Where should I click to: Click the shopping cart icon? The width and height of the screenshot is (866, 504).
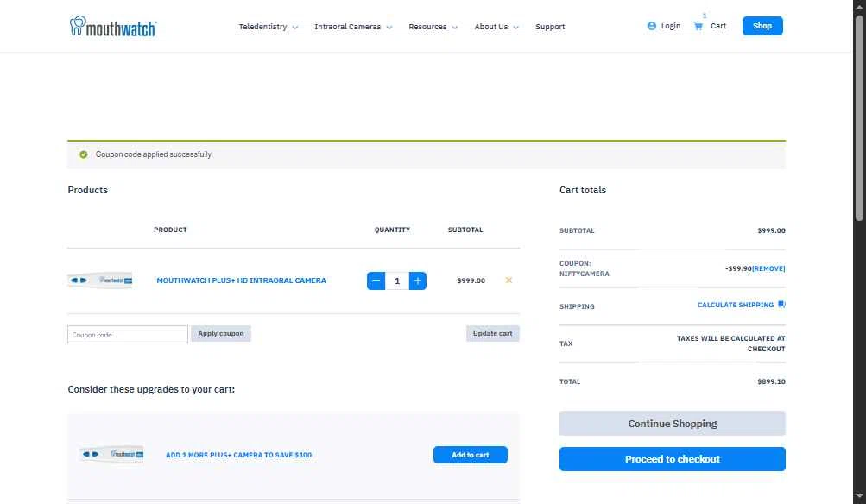[698, 26]
